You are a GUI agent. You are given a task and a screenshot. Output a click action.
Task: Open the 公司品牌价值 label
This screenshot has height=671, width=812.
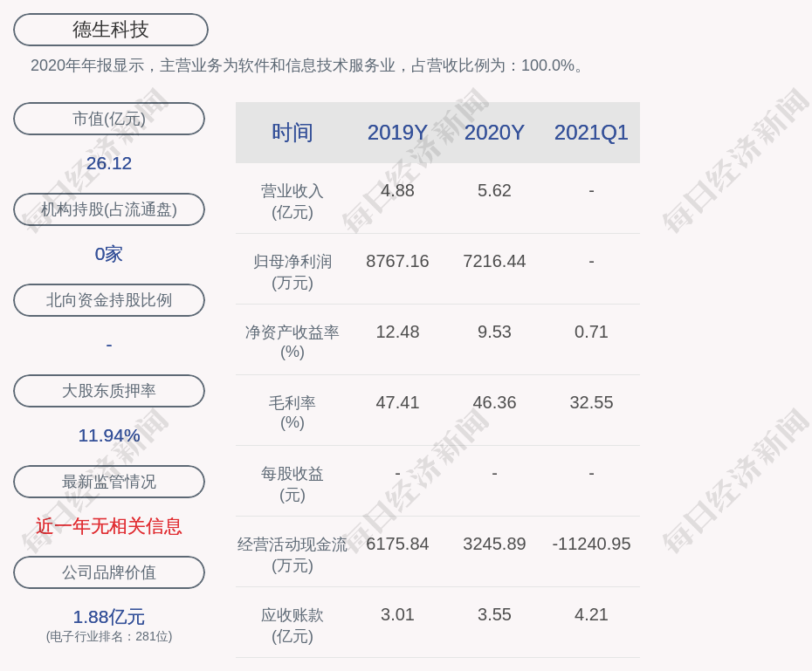click(109, 572)
